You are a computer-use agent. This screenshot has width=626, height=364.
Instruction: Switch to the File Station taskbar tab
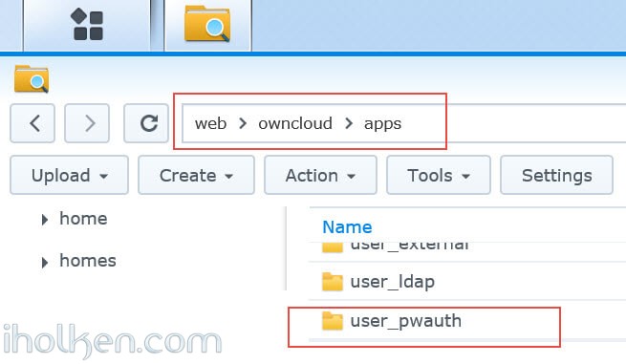tap(207, 25)
